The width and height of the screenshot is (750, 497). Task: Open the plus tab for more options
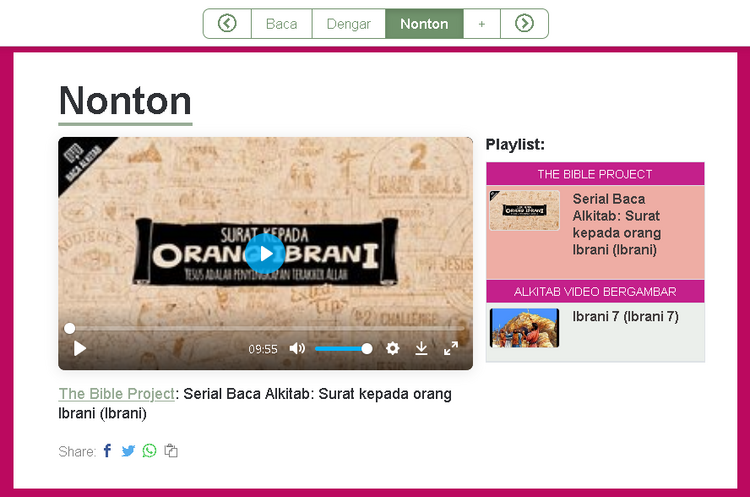482,23
